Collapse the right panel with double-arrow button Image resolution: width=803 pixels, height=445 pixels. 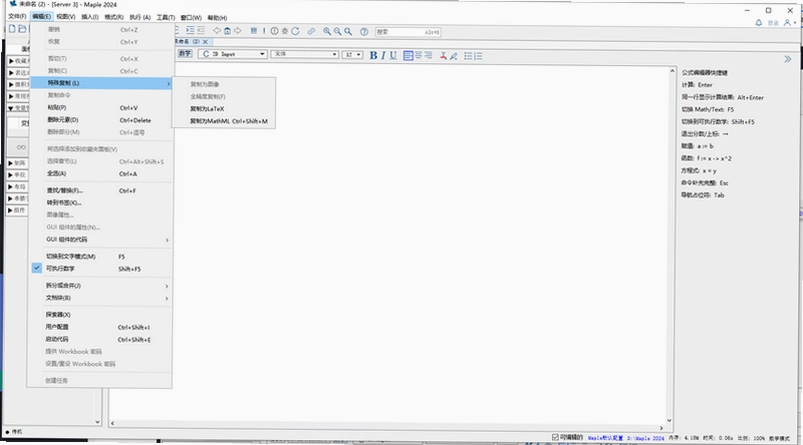[x=788, y=59]
